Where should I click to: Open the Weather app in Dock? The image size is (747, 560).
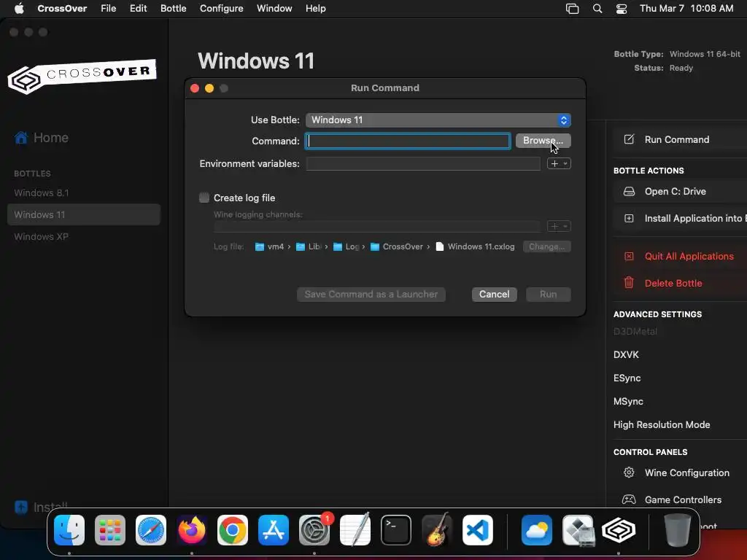pyautogui.click(x=537, y=530)
